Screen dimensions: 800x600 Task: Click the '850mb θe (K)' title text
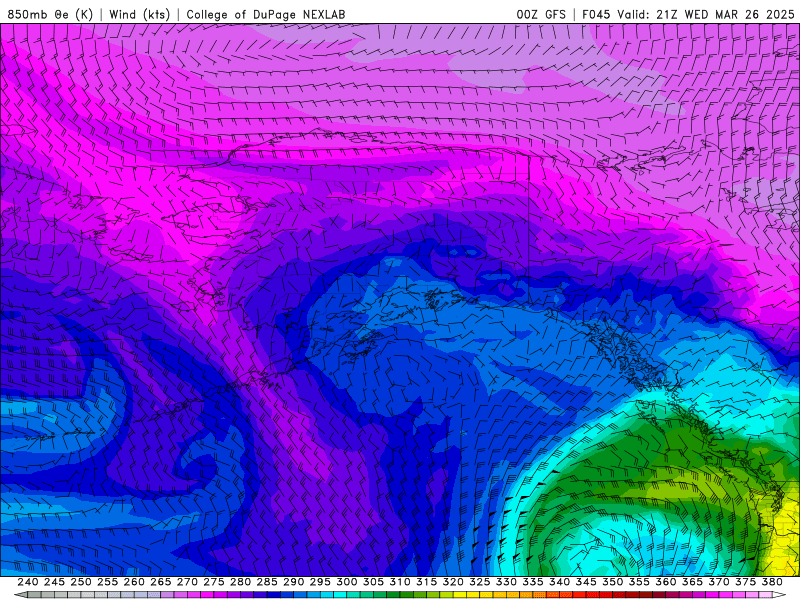pyautogui.click(x=50, y=14)
